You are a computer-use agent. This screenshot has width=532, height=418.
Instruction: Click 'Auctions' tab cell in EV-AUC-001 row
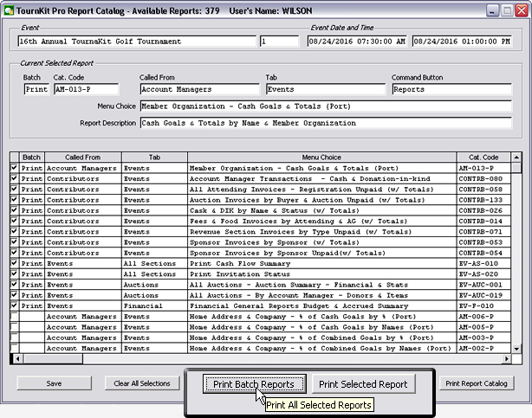pyautogui.click(x=154, y=285)
